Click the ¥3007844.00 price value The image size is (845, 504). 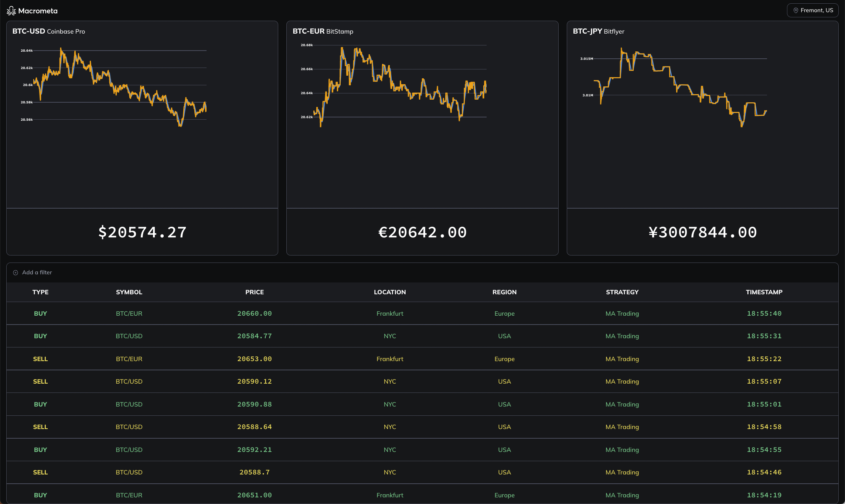coord(702,232)
